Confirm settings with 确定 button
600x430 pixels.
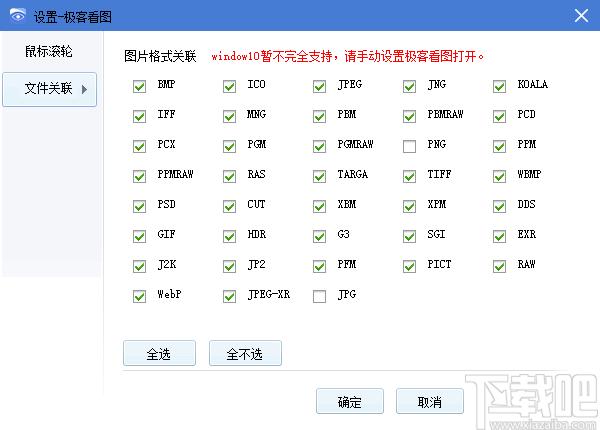tap(350, 401)
